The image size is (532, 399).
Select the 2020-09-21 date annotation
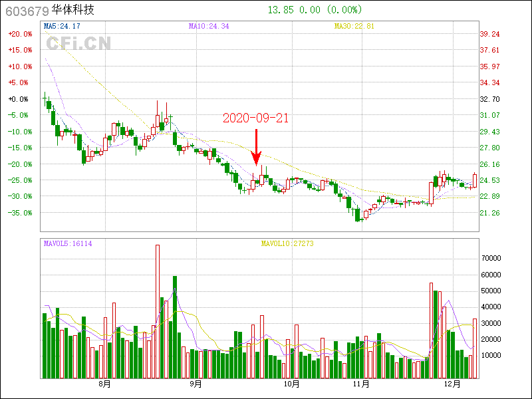point(255,118)
